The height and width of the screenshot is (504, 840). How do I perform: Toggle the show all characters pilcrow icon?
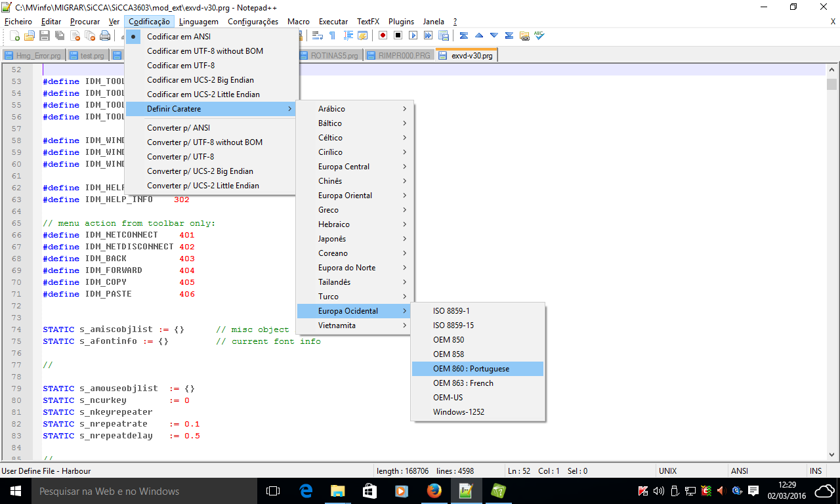coord(332,35)
